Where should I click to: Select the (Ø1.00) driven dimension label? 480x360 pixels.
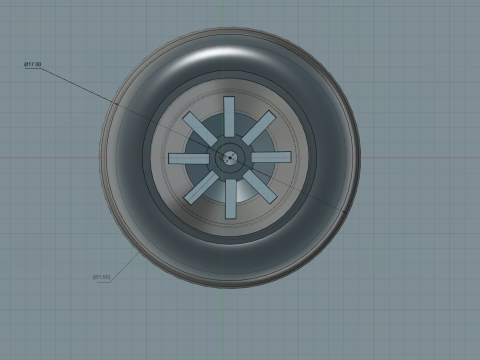tap(101, 277)
